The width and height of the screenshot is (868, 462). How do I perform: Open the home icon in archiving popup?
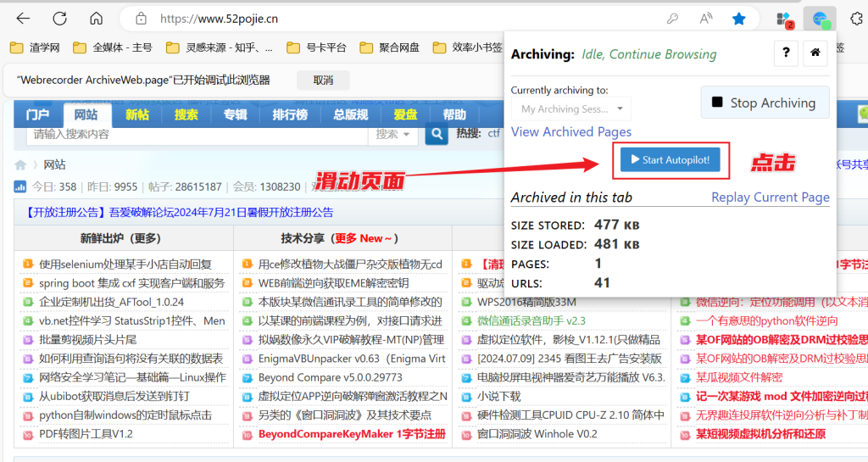pyautogui.click(x=815, y=54)
